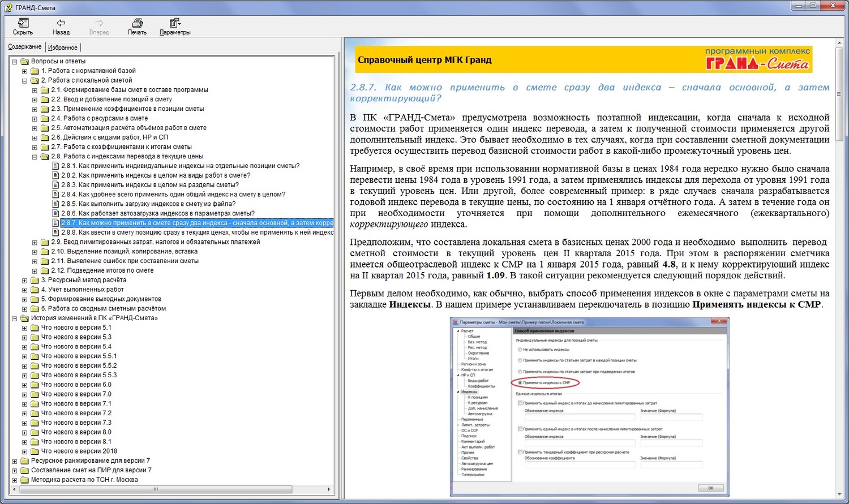Screen dimensions: 849x504
Task: Collapse the 2.8 Работа с индексами node
Action: pyautogui.click(x=35, y=157)
